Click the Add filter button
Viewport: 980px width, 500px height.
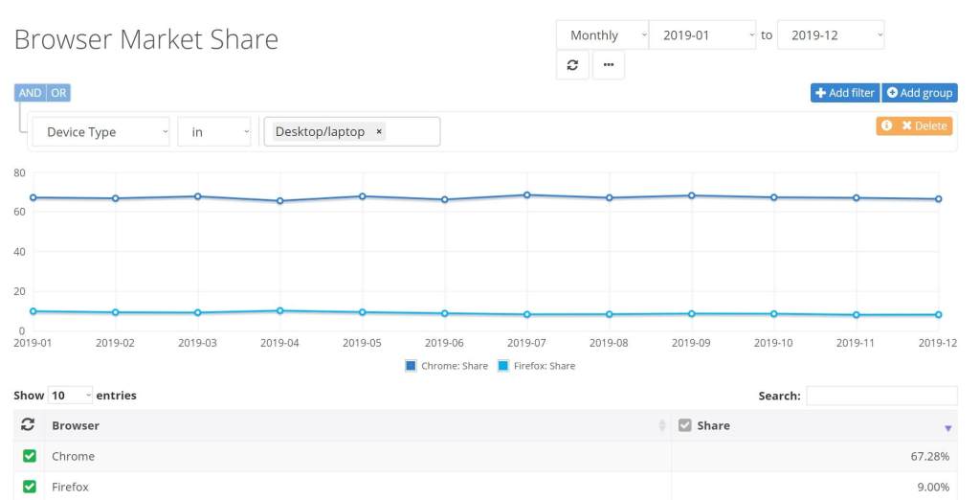coord(844,93)
